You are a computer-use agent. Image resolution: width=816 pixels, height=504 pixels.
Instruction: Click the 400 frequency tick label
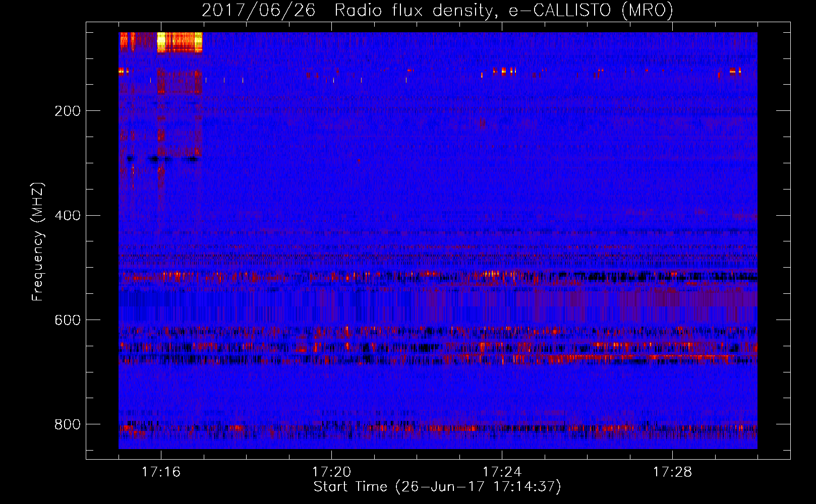tap(68, 216)
